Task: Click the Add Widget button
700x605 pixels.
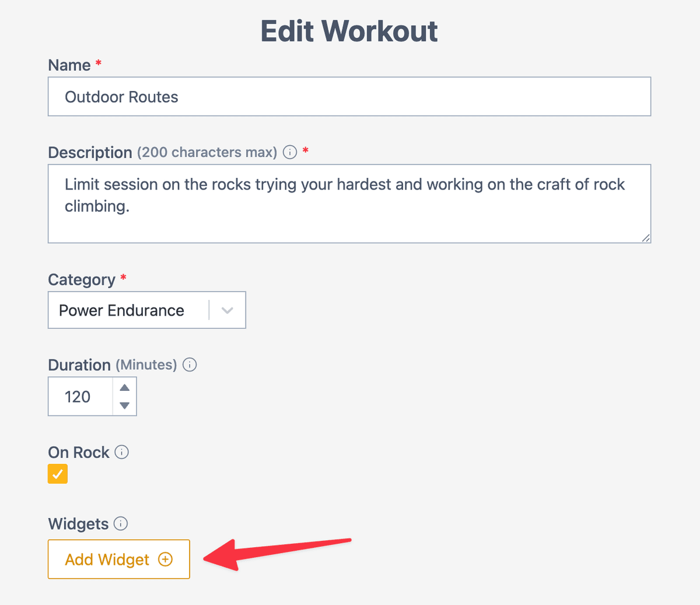Action: [x=119, y=559]
